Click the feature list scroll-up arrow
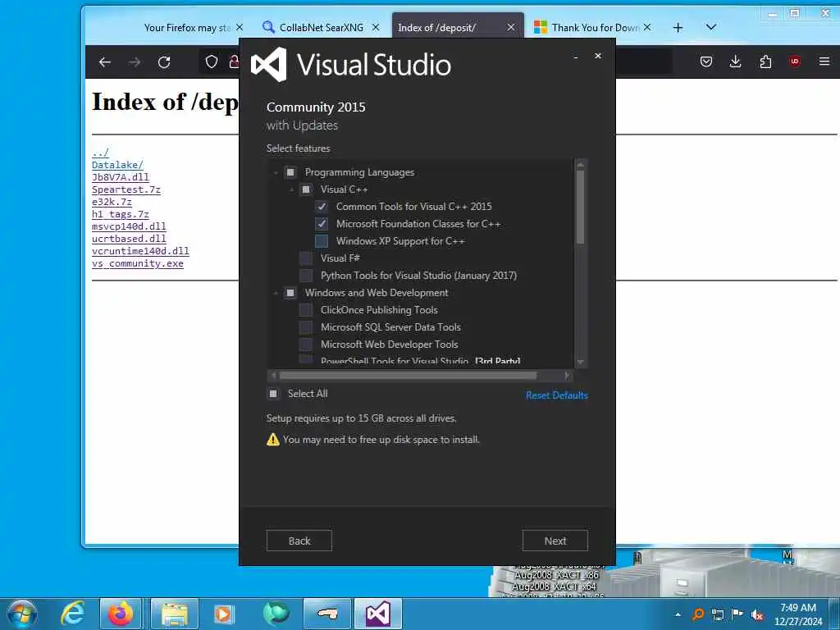Screen dimensions: 840x630 [580, 164]
